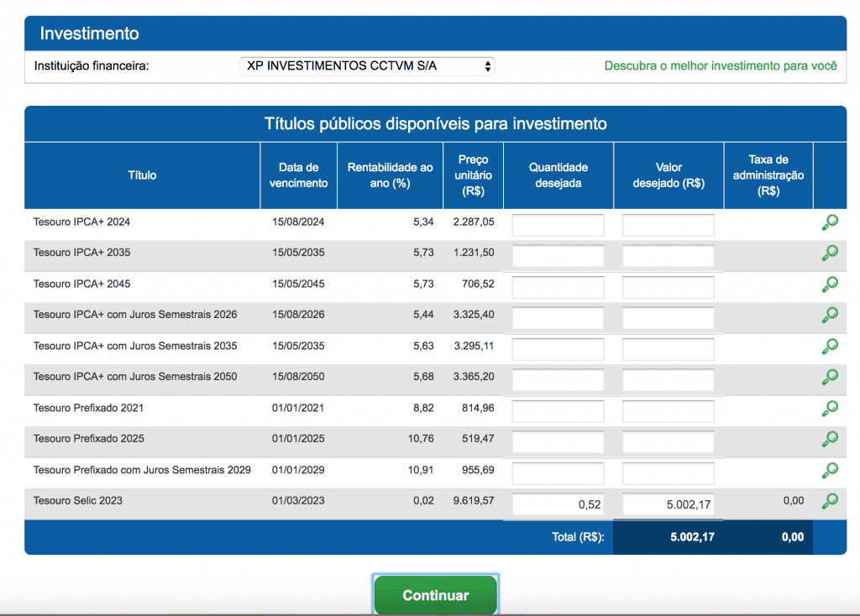Focus quantity field for IPCA+ Juros Semestrais 2026
Image resolution: width=860 pixels, height=616 pixels.
pyautogui.click(x=558, y=318)
